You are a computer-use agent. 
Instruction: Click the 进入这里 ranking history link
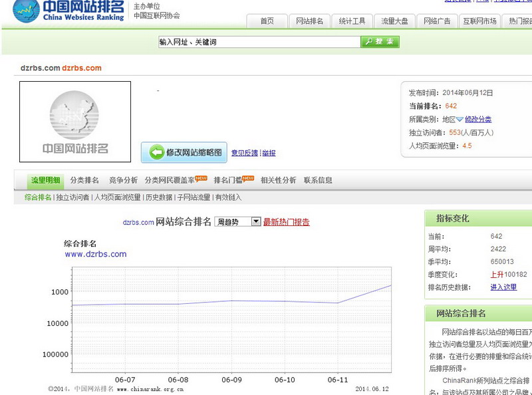(x=503, y=287)
